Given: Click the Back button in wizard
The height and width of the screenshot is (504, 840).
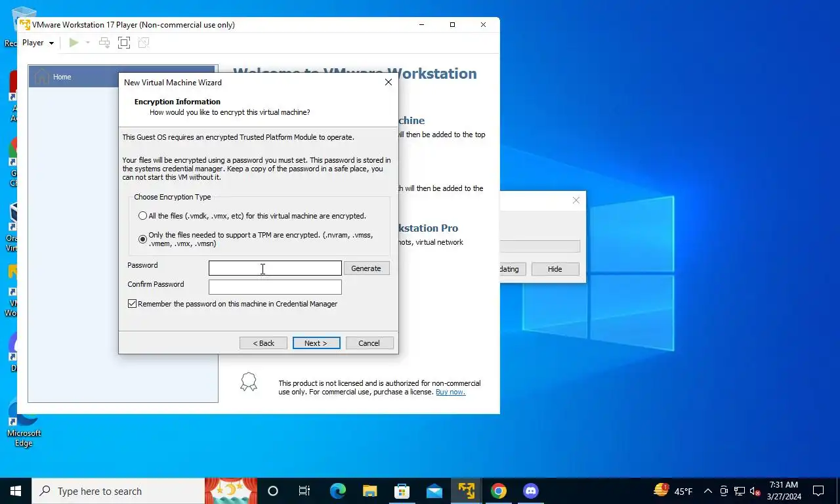Looking at the screenshot, I should 263,343.
